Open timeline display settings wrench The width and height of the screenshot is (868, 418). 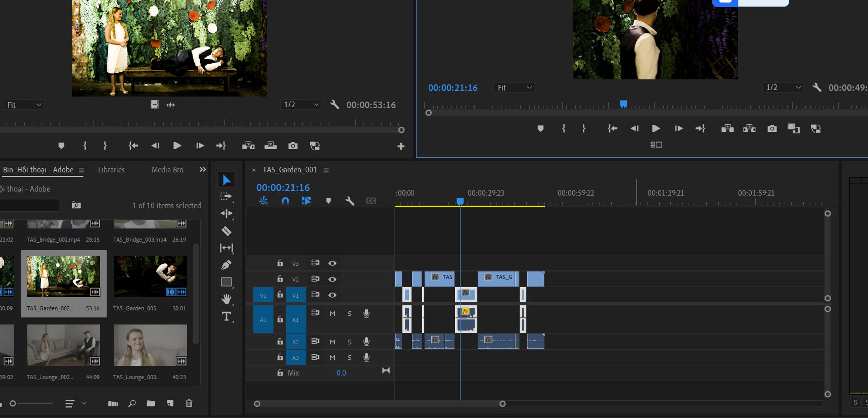point(349,201)
